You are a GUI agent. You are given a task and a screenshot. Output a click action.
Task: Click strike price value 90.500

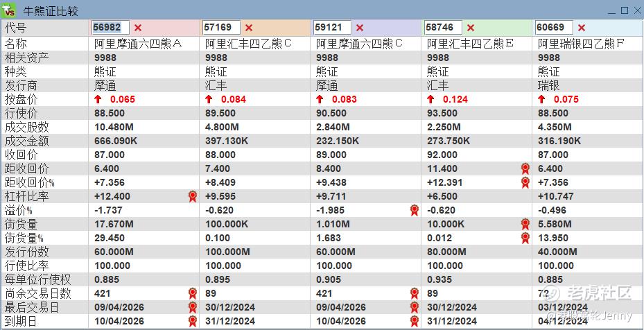click(x=331, y=113)
